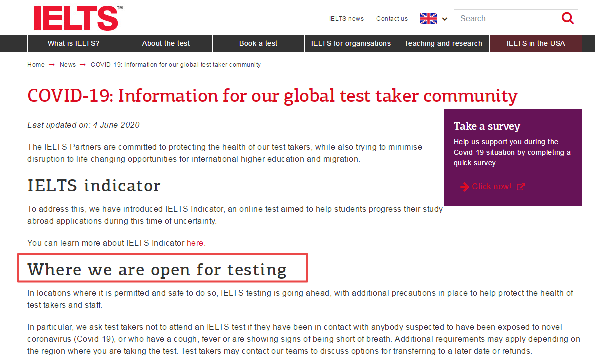Click the News breadcrumb link
Image resolution: width=595 pixels, height=364 pixels.
click(x=68, y=65)
